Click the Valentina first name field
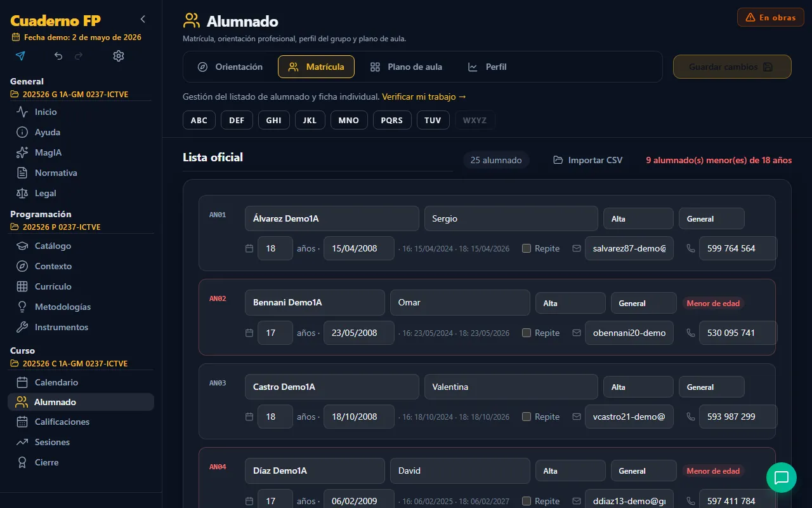Screen dimensions: 812x508 coord(511,387)
